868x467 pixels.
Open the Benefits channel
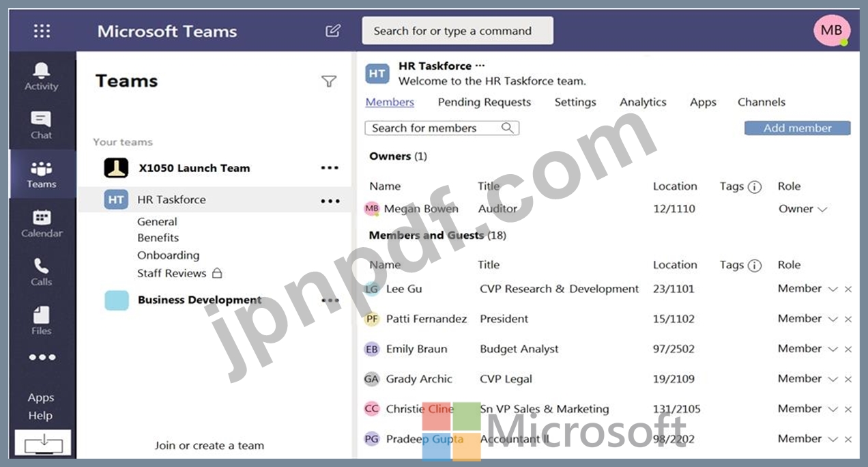(158, 238)
